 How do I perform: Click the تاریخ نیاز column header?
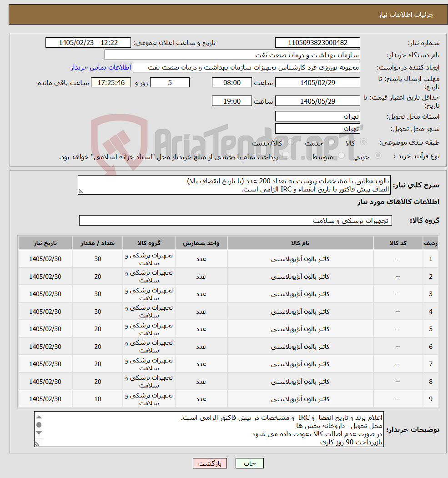click(45, 243)
